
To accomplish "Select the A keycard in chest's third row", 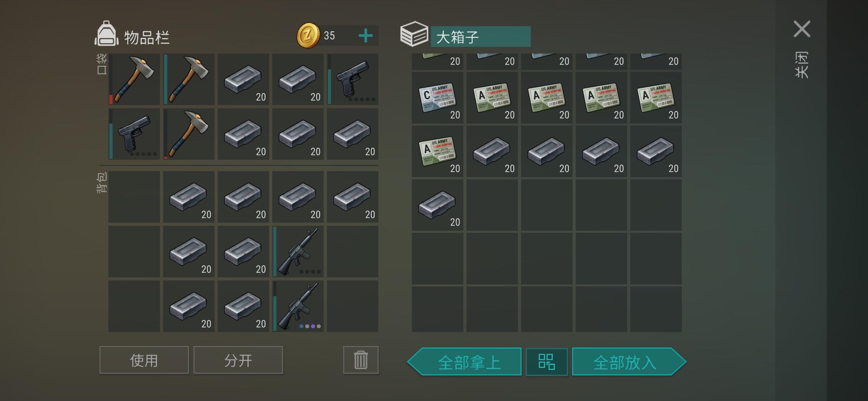I will pyautogui.click(x=437, y=151).
